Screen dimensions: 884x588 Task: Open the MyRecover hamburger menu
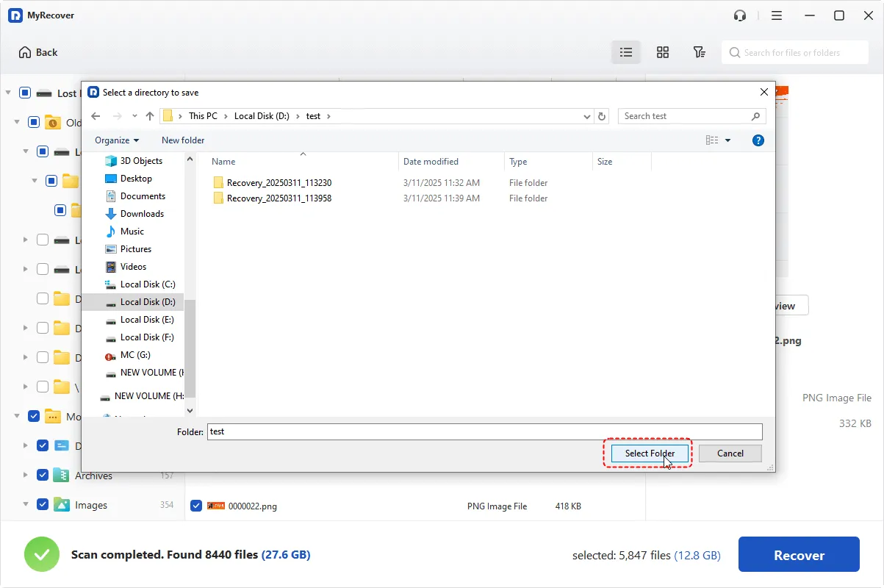[x=777, y=15]
